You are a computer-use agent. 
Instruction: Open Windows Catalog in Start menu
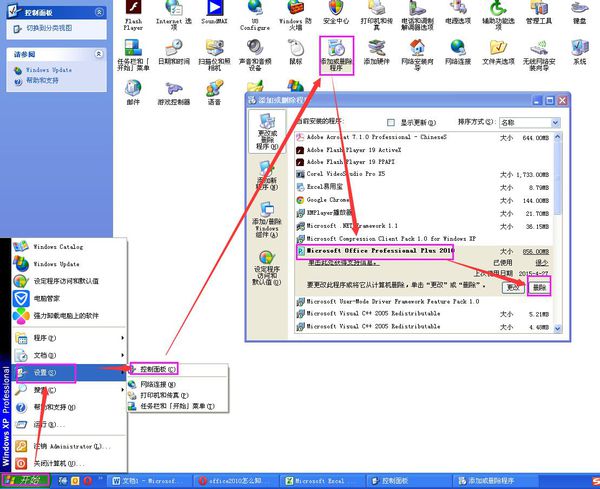(69, 247)
